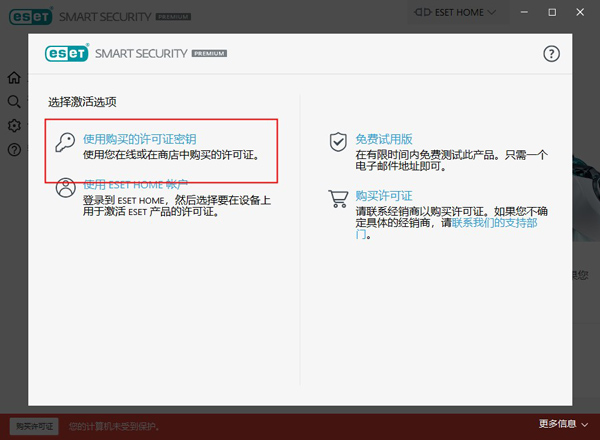
Task: Click text 您的计算机未受到保护 in status bar
Action: coord(114,426)
